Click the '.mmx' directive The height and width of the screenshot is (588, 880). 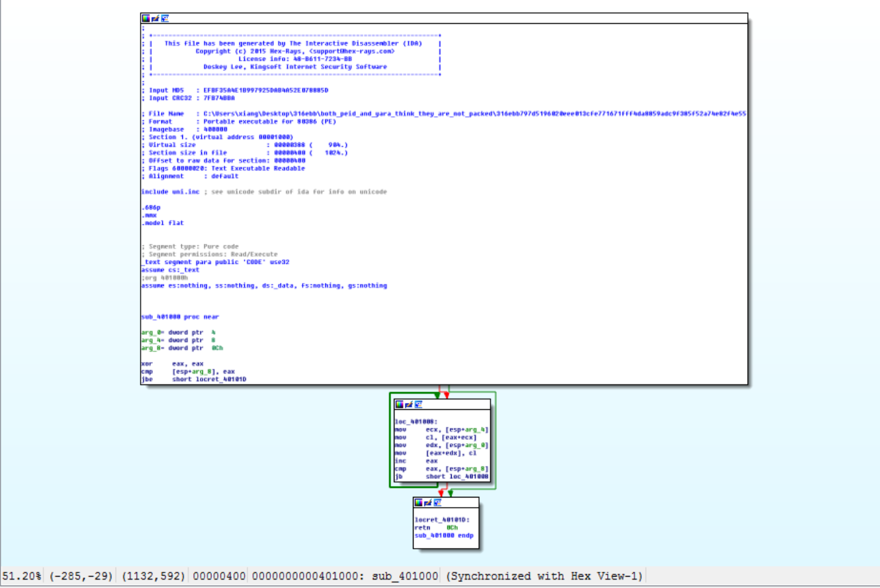[x=149, y=215]
